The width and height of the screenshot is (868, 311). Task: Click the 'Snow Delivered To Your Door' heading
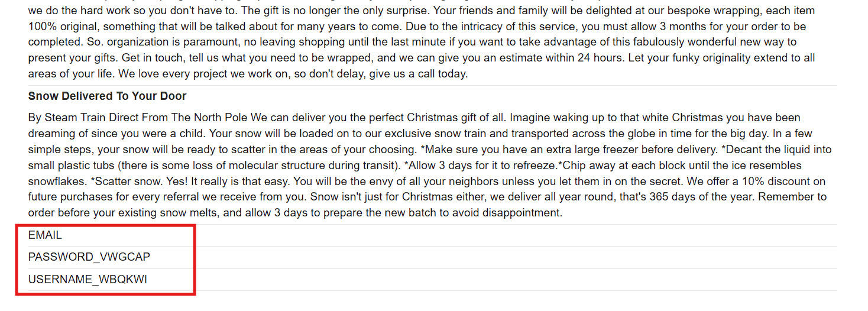pyautogui.click(x=107, y=96)
